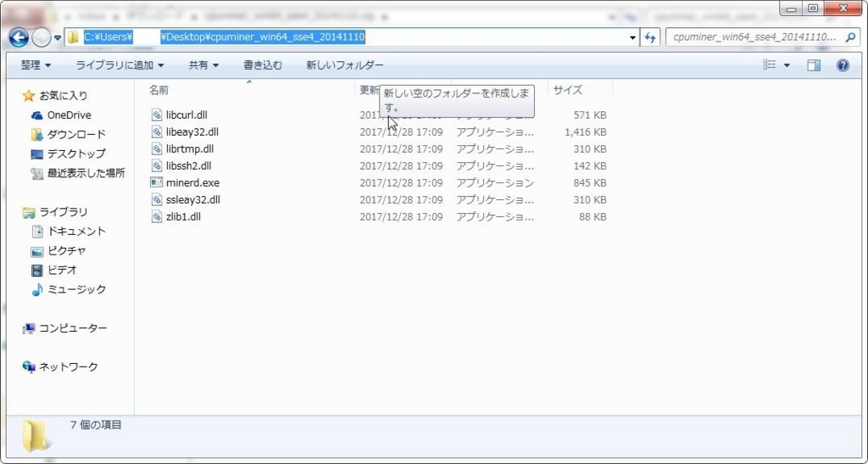This screenshot has height=464, width=868.
Task: Open the ライブラリに追加 menu
Action: coord(120,65)
